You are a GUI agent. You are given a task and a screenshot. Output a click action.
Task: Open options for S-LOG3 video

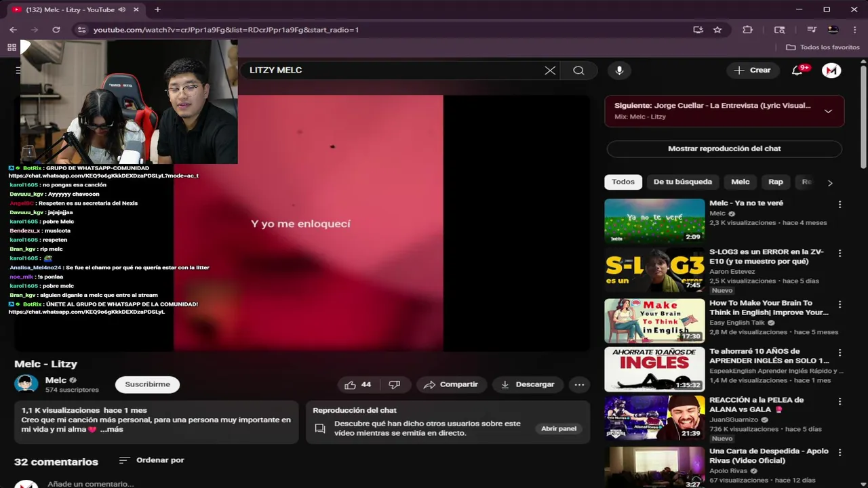coord(840,253)
